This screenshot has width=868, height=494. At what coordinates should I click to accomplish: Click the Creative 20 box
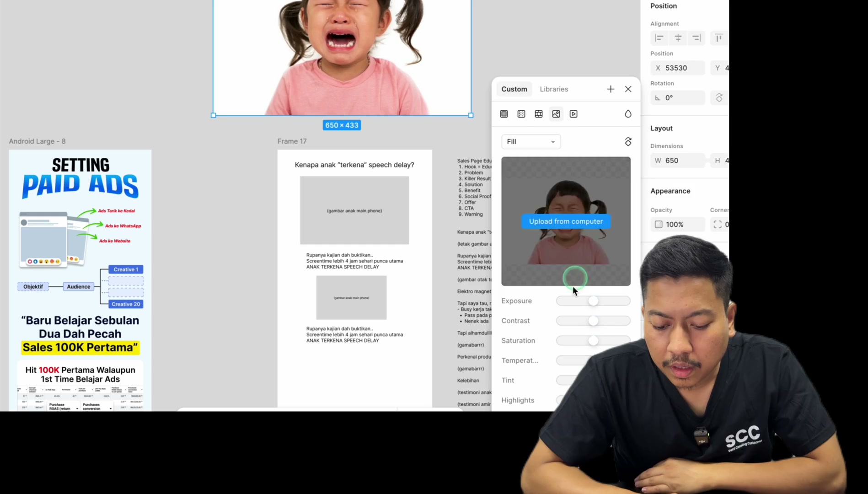pos(126,304)
